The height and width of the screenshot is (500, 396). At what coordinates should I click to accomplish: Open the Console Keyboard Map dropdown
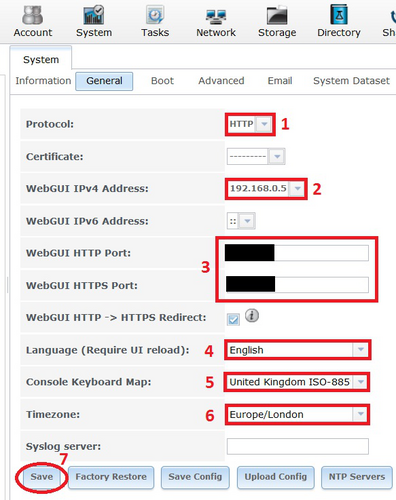click(x=297, y=382)
